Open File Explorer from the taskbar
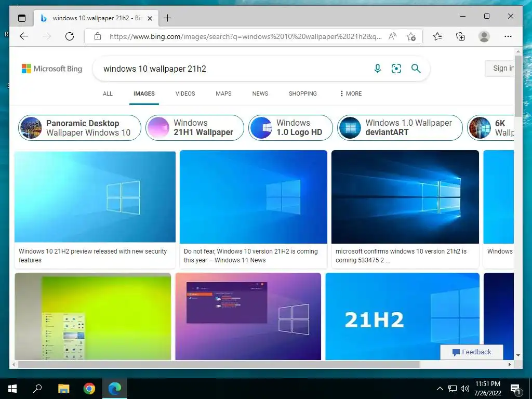532x399 pixels. pos(63,389)
